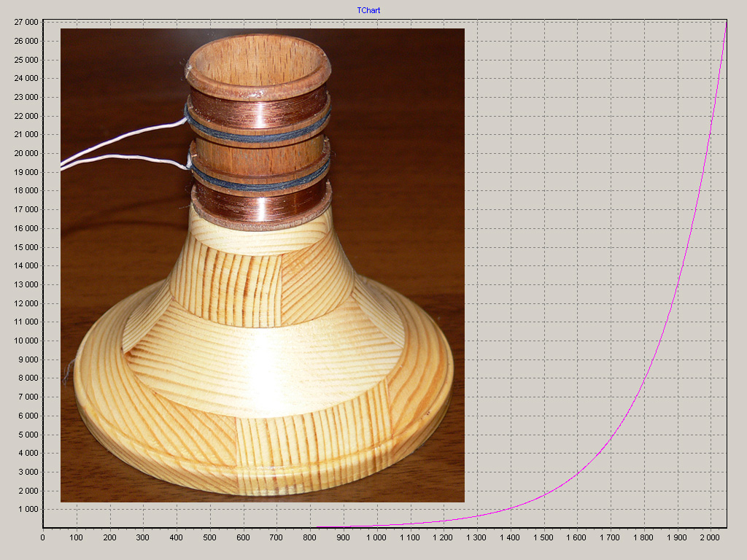Click Y-axis label 5 000
This screenshot has height=560, width=747.
pyautogui.click(x=28, y=435)
